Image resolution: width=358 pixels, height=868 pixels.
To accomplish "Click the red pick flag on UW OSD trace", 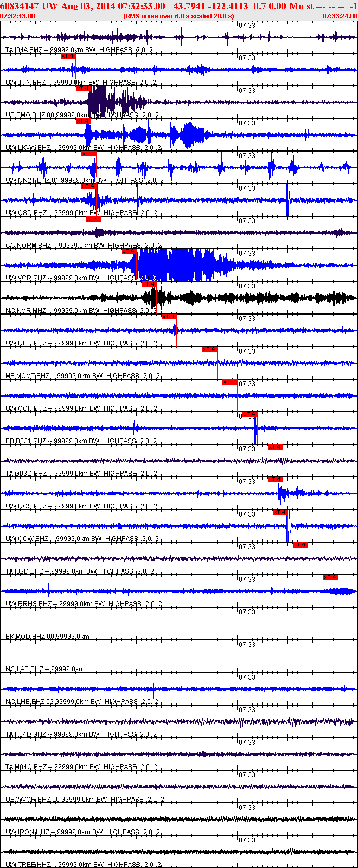I will tap(88, 186).
